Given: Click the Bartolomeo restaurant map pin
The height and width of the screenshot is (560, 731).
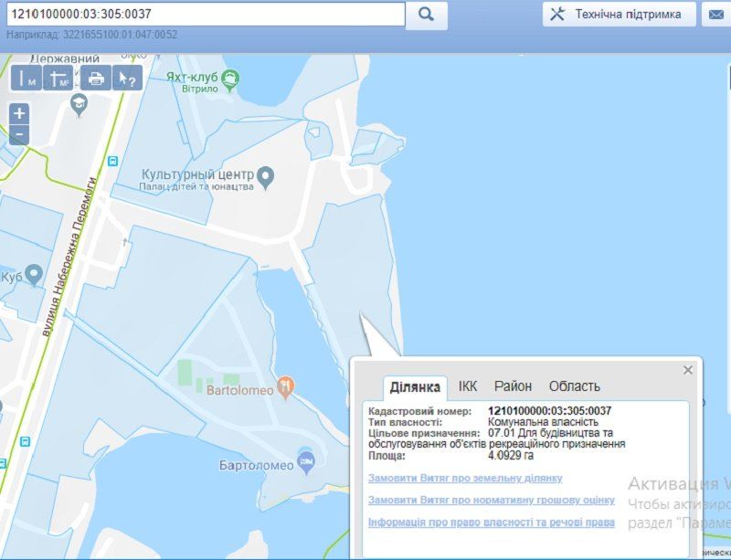Looking at the screenshot, I should pyautogui.click(x=287, y=387).
